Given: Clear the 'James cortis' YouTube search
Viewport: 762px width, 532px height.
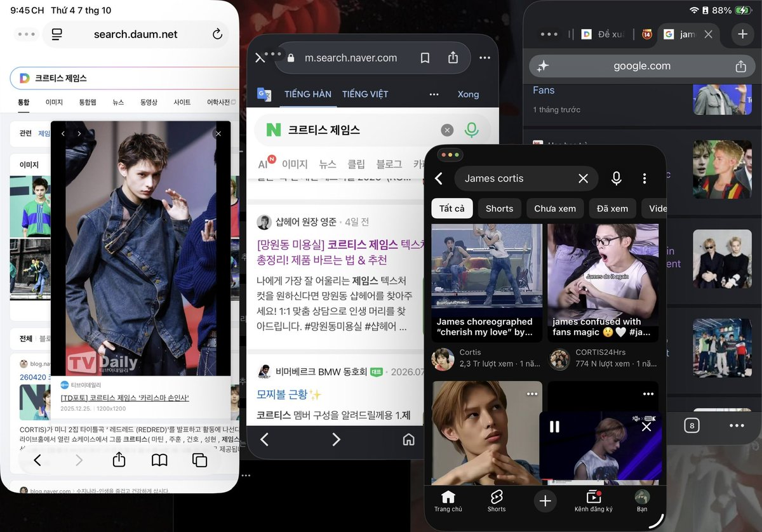Looking at the screenshot, I should [x=583, y=178].
